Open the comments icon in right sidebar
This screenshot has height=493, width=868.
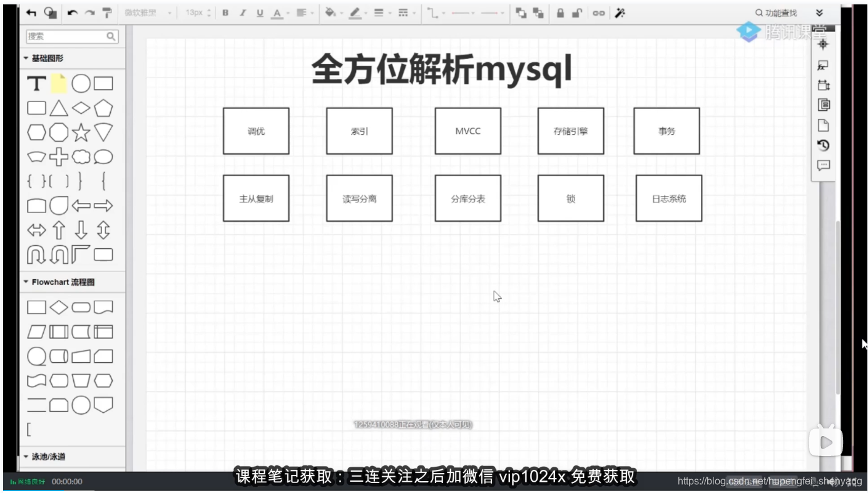(822, 165)
